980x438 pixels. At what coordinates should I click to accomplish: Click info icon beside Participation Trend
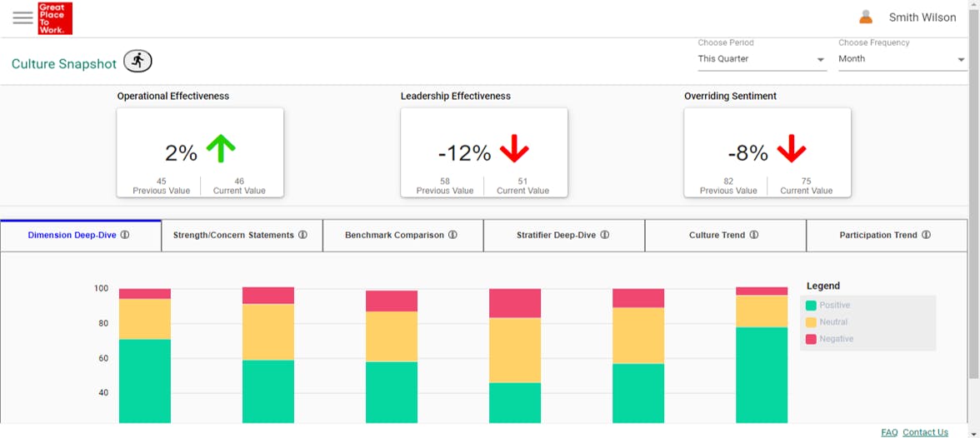(x=926, y=235)
